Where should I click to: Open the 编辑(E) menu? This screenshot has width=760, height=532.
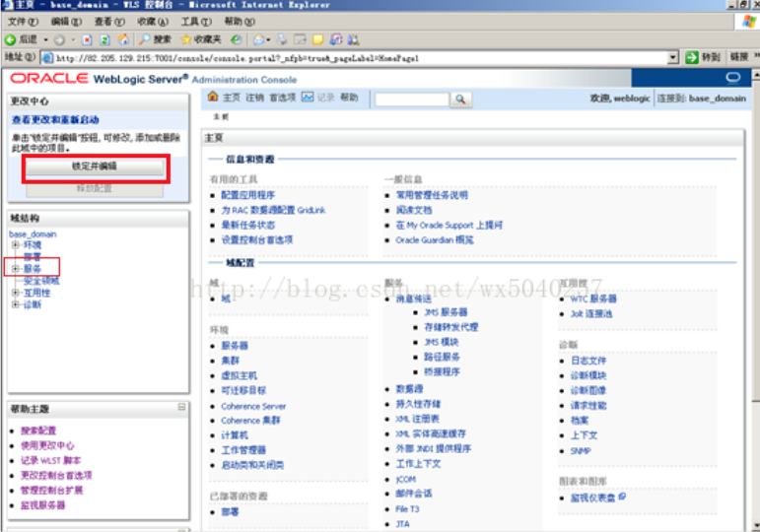pos(66,22)
